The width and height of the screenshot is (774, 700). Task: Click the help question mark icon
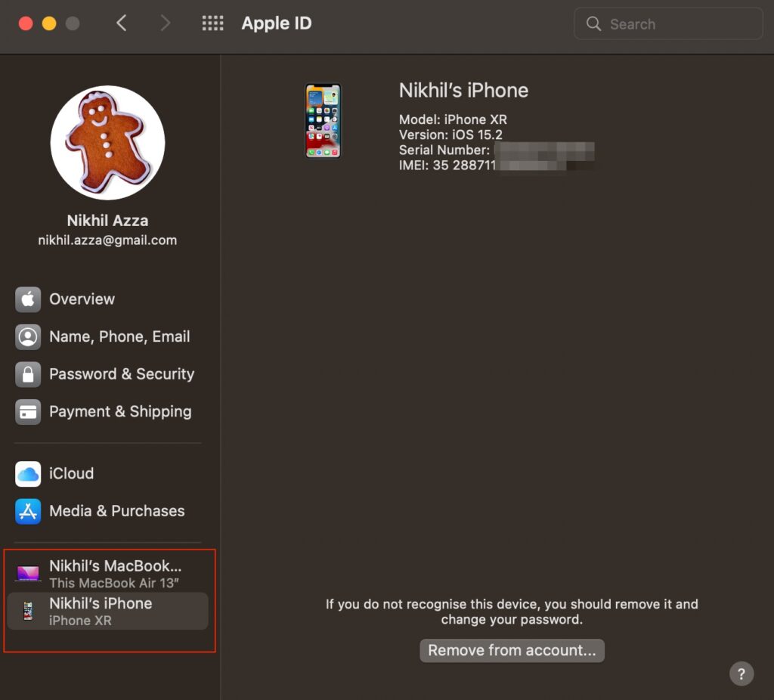(741, 674)
